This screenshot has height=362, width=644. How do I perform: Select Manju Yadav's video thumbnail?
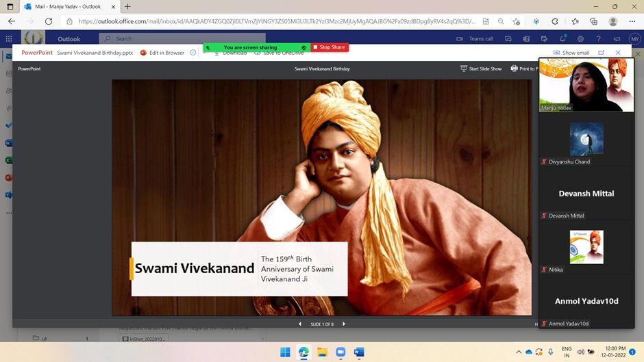586,85
